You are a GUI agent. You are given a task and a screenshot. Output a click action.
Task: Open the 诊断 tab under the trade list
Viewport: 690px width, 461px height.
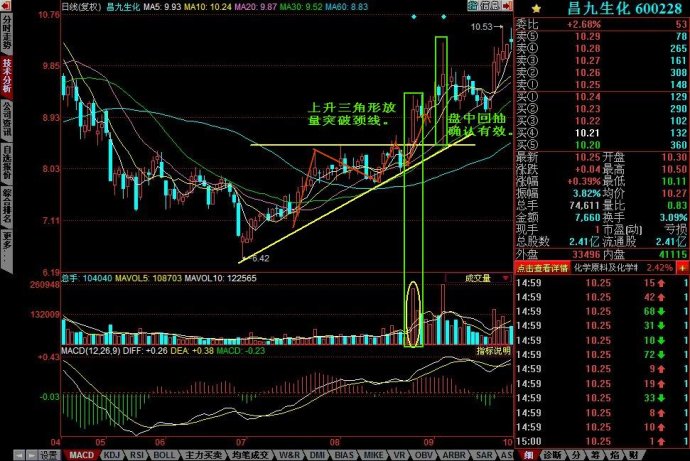click(x=551, y=455)
